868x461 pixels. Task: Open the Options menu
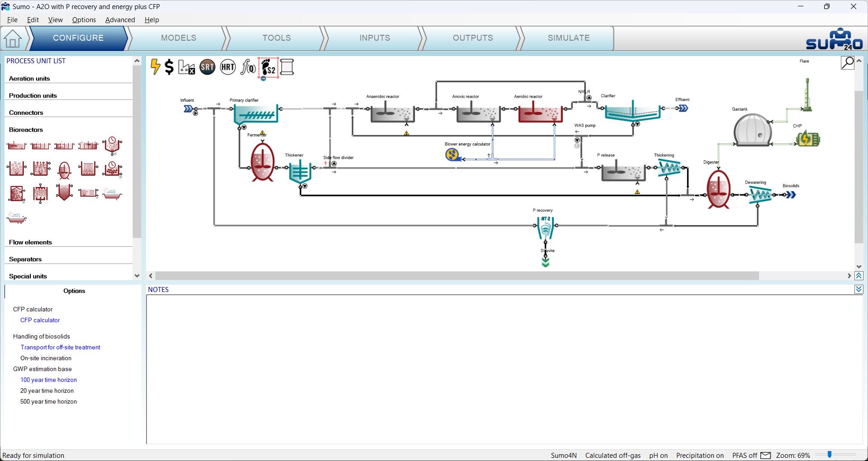tap(84, 20)
